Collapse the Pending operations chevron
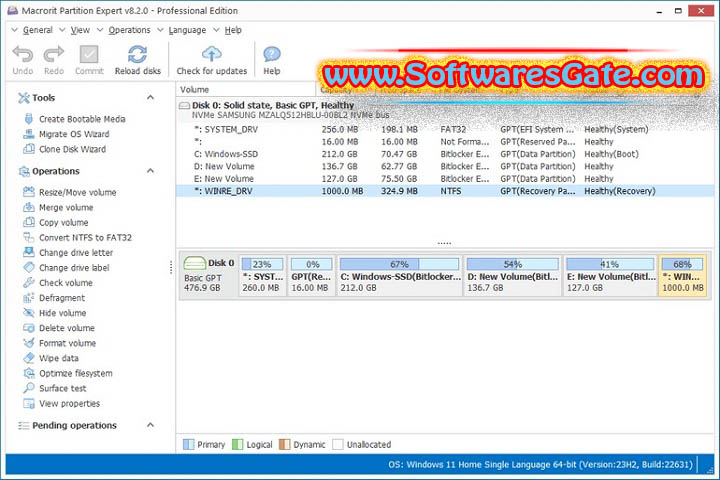Viewport: 720px width, 480px height. (x=150, y=425)
